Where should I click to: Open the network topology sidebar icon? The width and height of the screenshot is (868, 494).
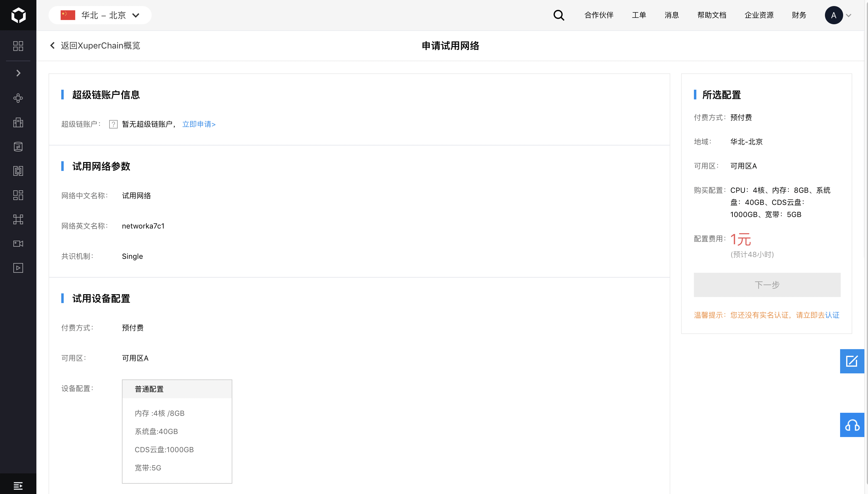pos(18,219)
